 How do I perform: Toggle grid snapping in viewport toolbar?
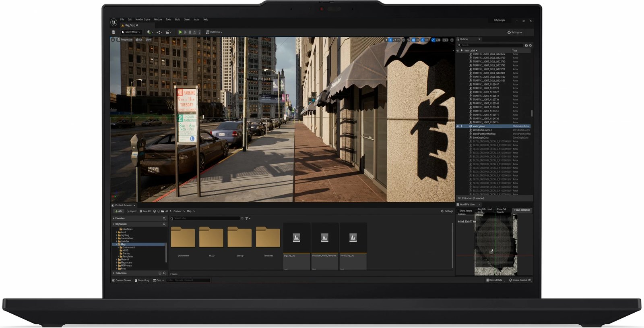point(413,40)
